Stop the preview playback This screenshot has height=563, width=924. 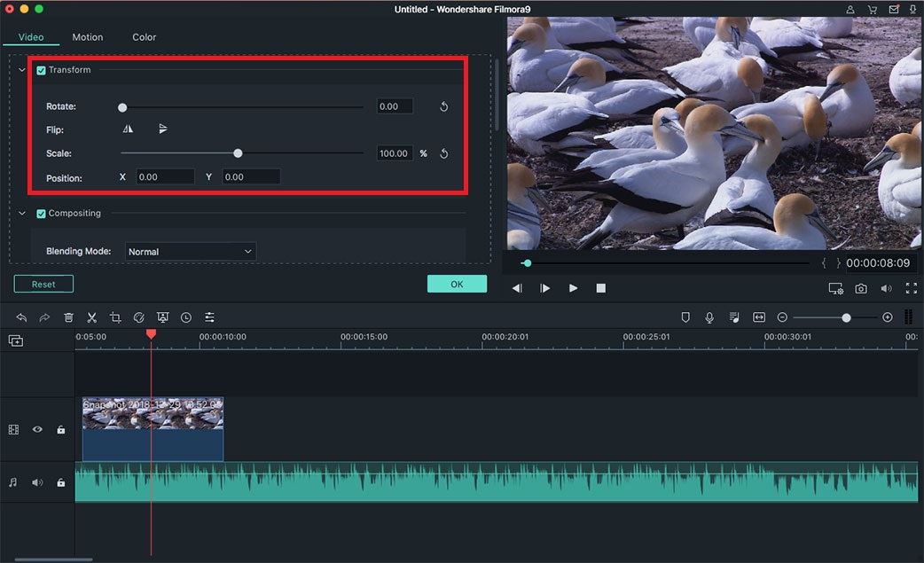point(601,288)
